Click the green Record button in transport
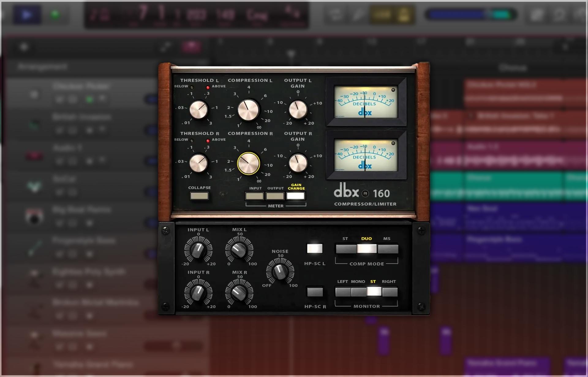The width and height of the screenshot is (588, 377). click(55, 14)
